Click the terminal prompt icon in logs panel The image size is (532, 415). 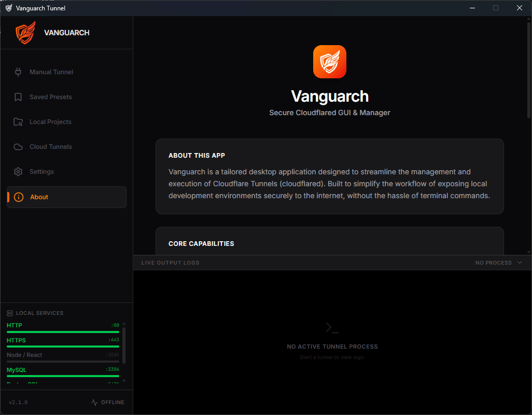332,328
